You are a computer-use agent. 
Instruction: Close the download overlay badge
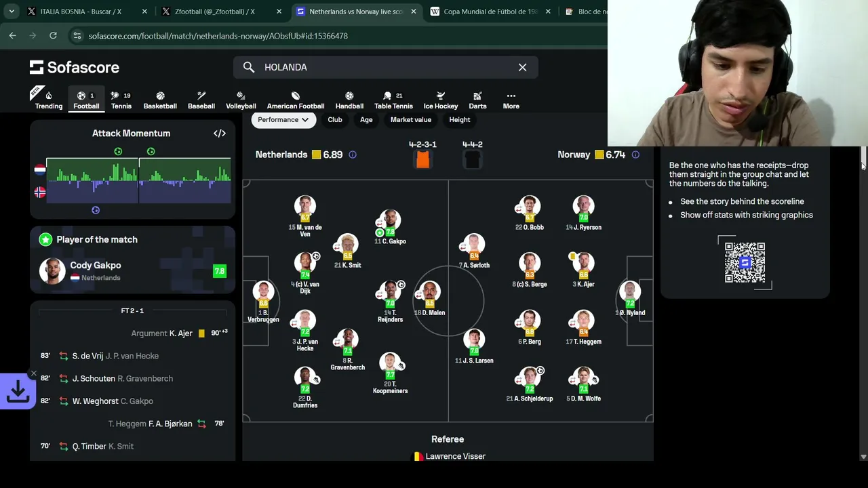(33, 373)
